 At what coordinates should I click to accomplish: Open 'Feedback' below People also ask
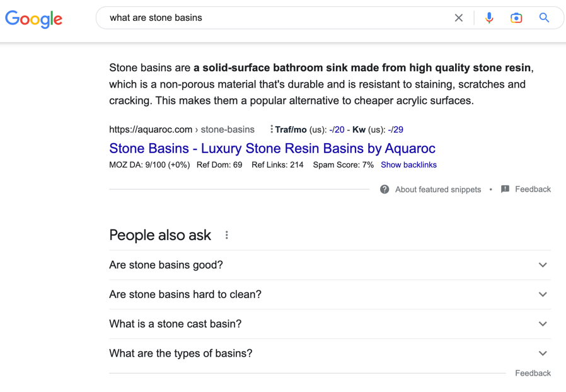click(533, 373)
